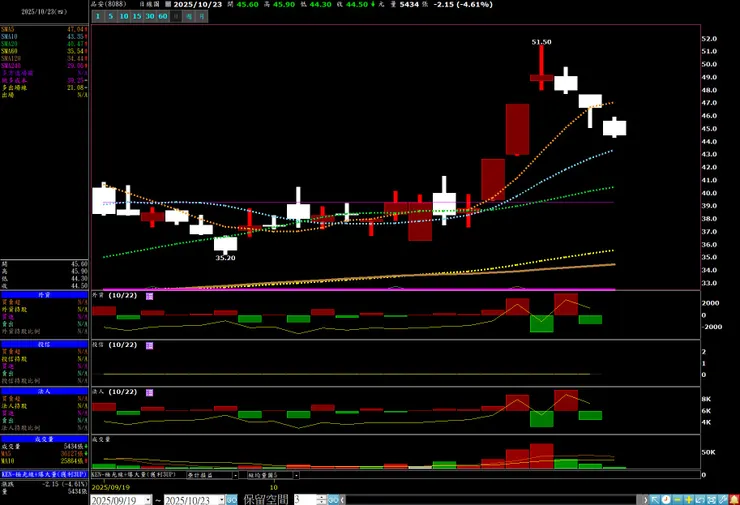Open the end date 2025/10/23 dropdown
Screen dimensions: 740x505
tap(221, 500)
